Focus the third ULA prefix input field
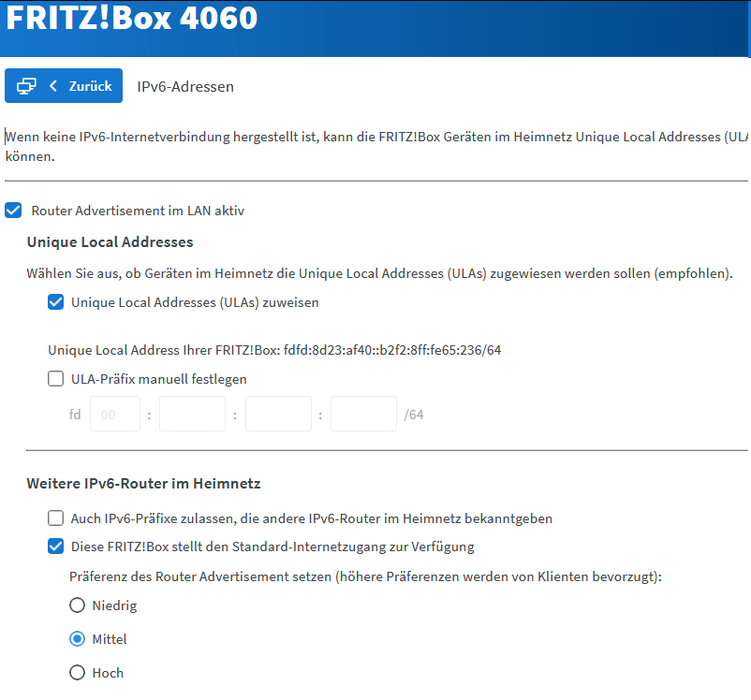 point(278,414)
